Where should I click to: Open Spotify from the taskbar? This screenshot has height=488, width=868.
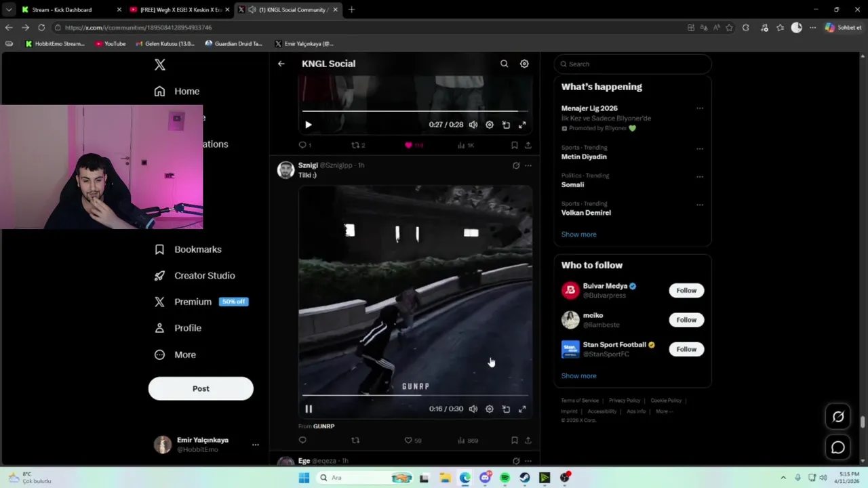click(505, 478)
